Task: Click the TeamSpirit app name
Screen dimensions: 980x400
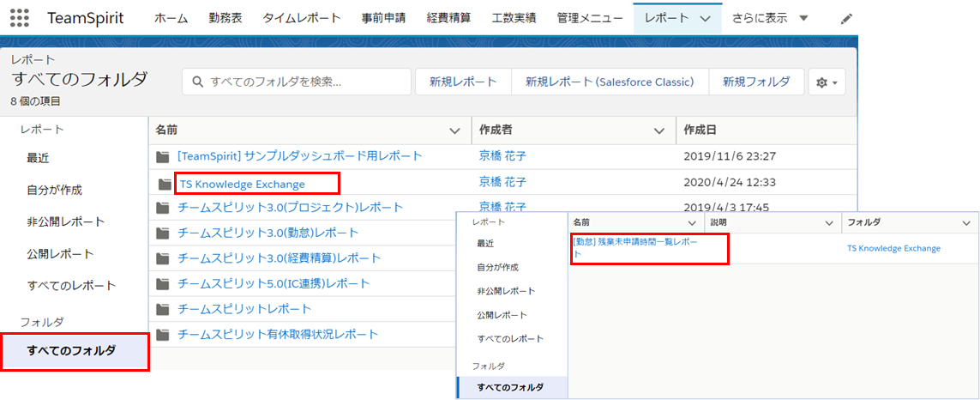Action: pyautogui.click(x=85, y=18)
